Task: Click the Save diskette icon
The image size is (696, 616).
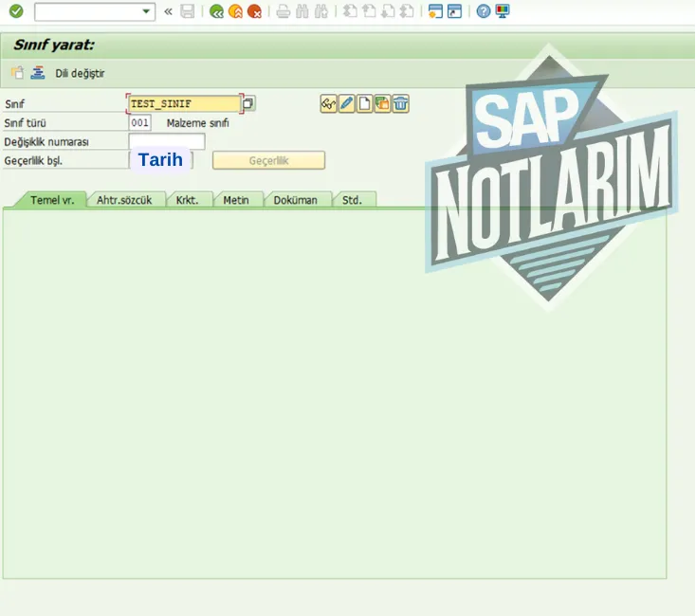Action: 188,11
